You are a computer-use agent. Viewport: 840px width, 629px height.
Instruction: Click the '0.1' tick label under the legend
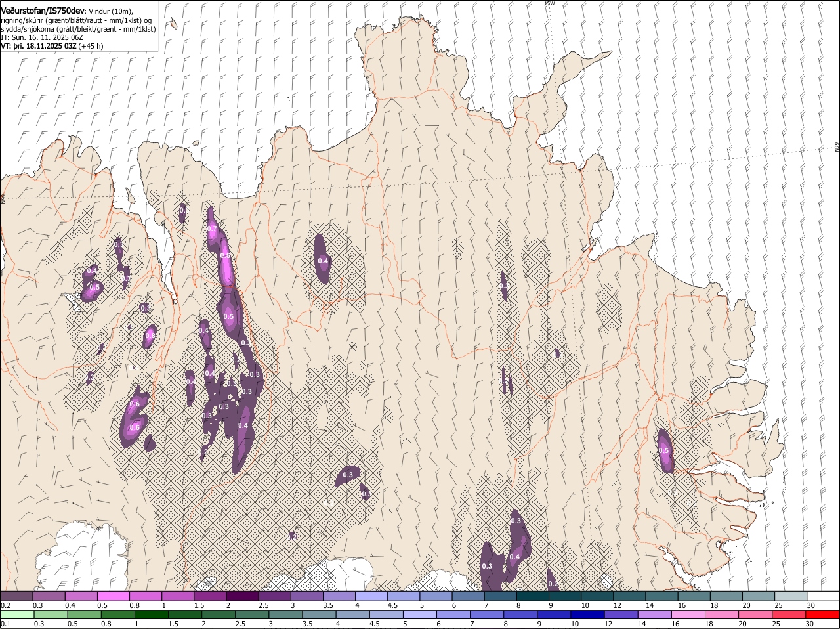click(5, 624)
